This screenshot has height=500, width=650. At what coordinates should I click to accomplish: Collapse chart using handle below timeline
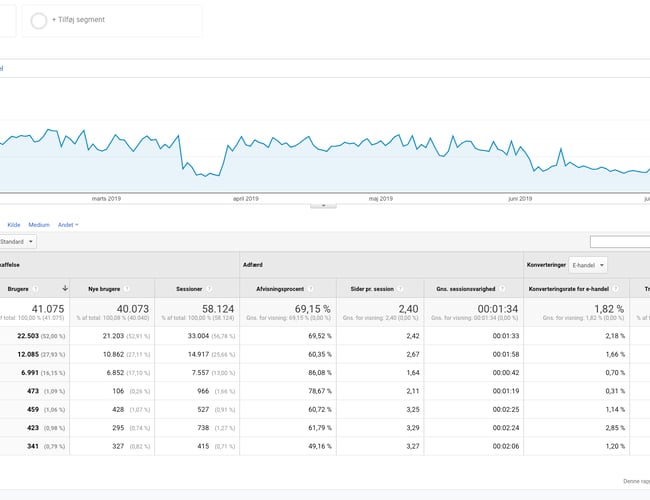[323, 205]
